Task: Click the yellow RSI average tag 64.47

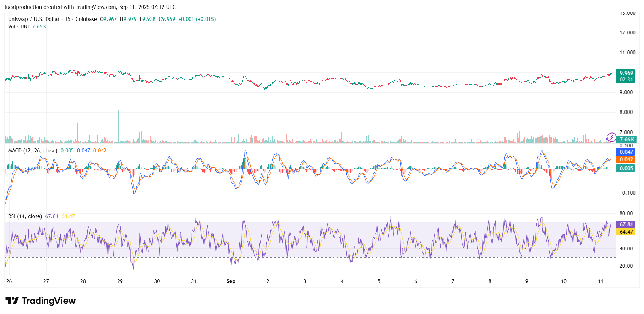Action: [x=626, y=232]
